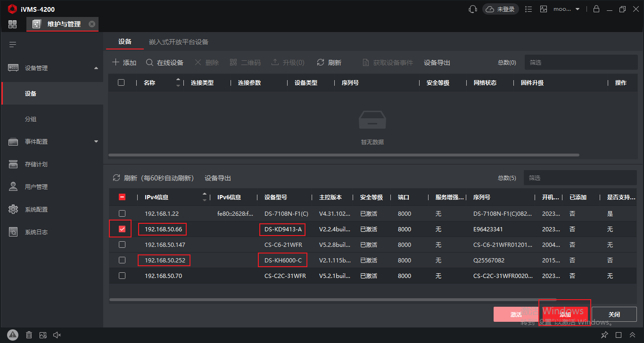Click the 事件配置 icon
This screenshot has width=644, height=343.
pos(13,141)
